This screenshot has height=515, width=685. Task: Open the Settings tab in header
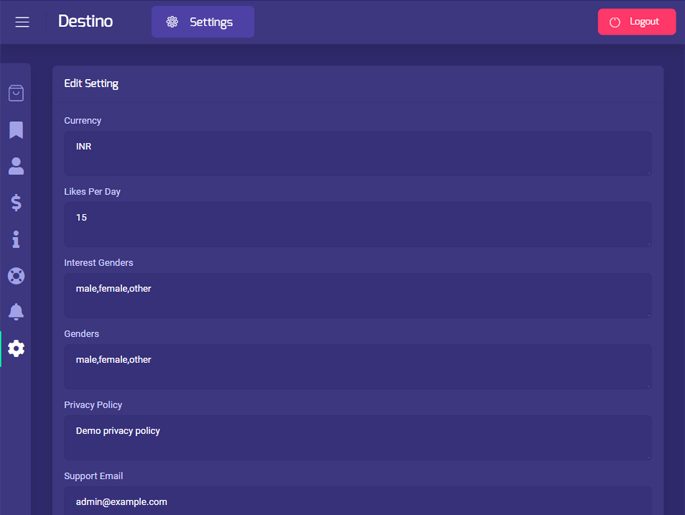click(202, 22)
